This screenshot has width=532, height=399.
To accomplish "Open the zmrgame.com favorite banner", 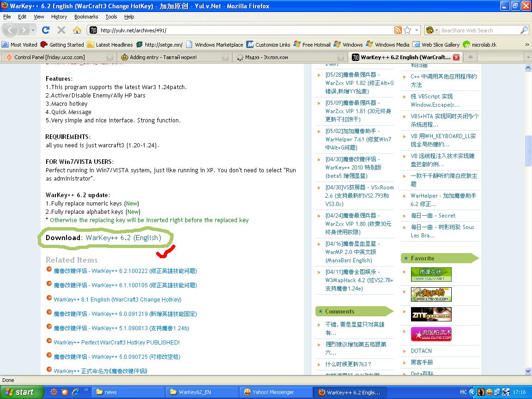I will click(431, 314).
